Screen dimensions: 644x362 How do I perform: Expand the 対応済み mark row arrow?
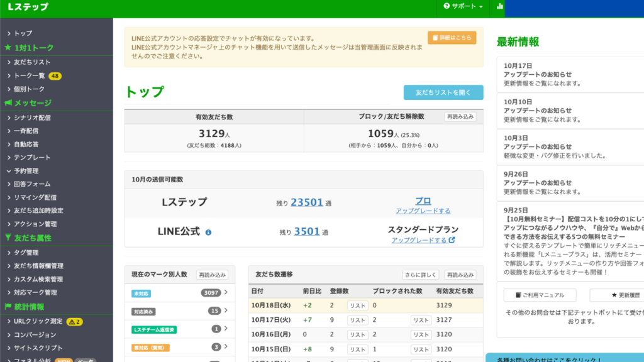[226, 310]
